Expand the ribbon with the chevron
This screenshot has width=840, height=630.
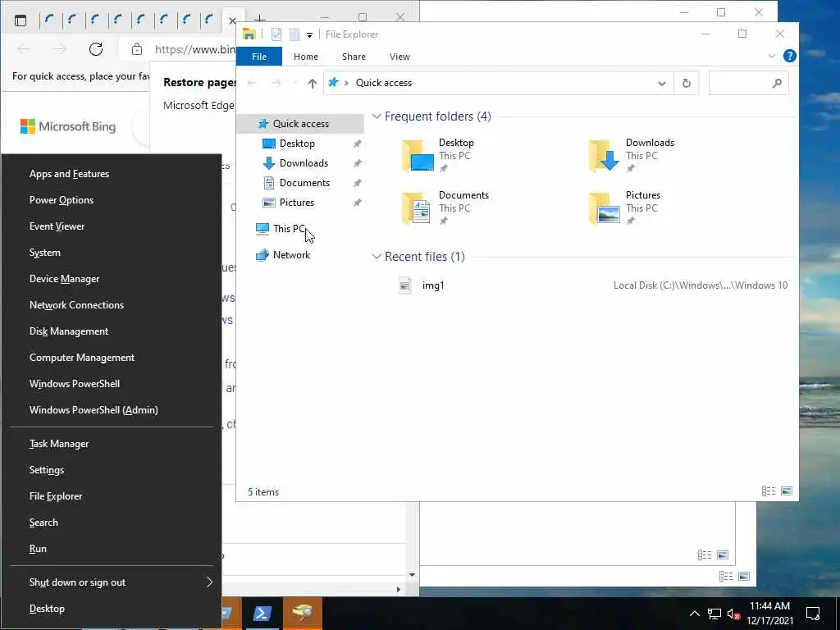[771, 56]
